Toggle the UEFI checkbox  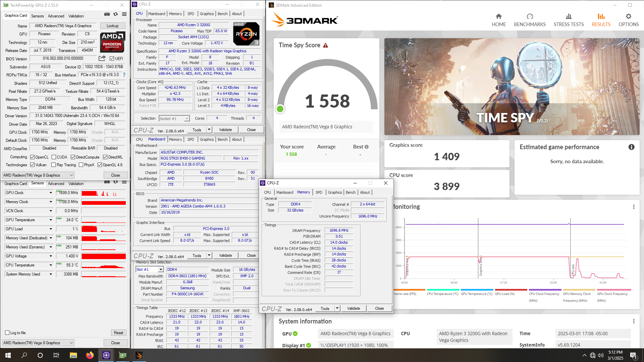point(112,58)
